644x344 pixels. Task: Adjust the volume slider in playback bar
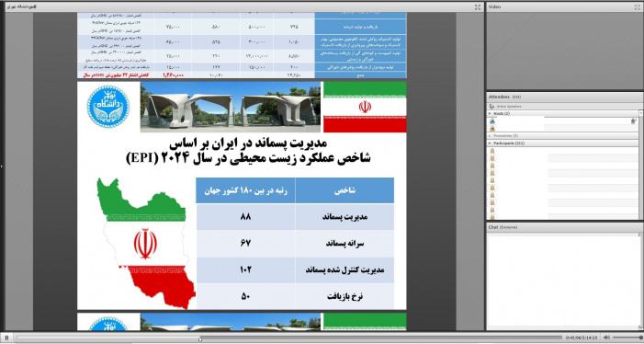(x=627, y=338)
